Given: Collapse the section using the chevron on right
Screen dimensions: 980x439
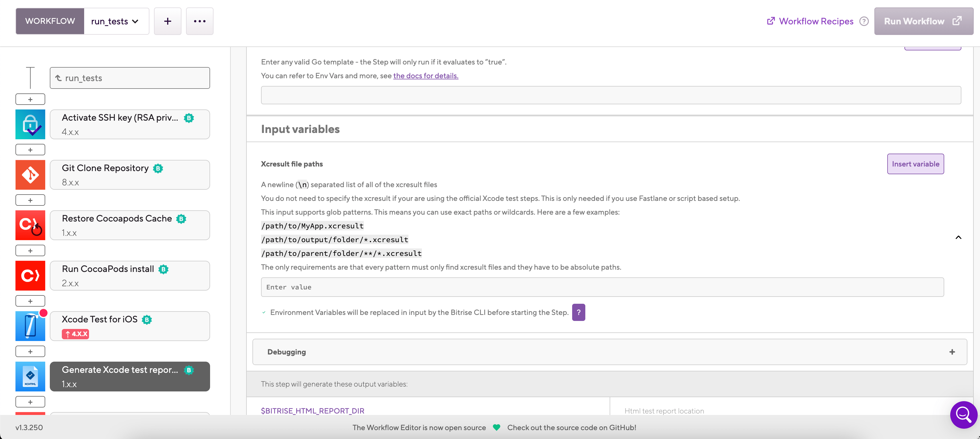Looking at the screenshot, I should click(x=959, y=238).
